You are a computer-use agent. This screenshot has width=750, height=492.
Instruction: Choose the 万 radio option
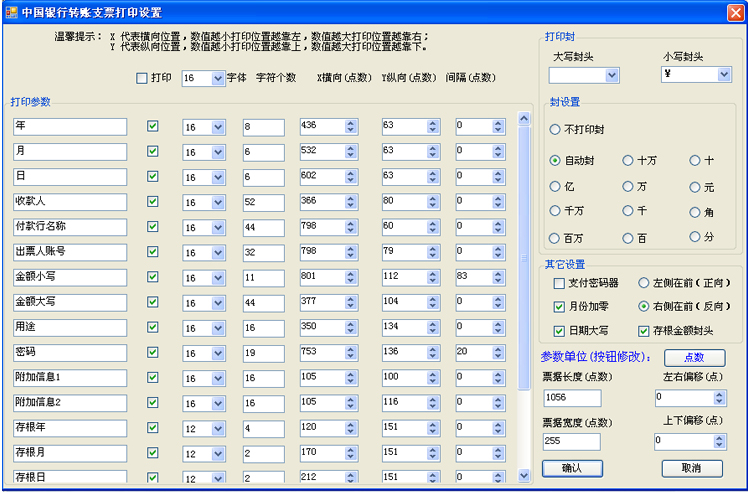point(628,186)
